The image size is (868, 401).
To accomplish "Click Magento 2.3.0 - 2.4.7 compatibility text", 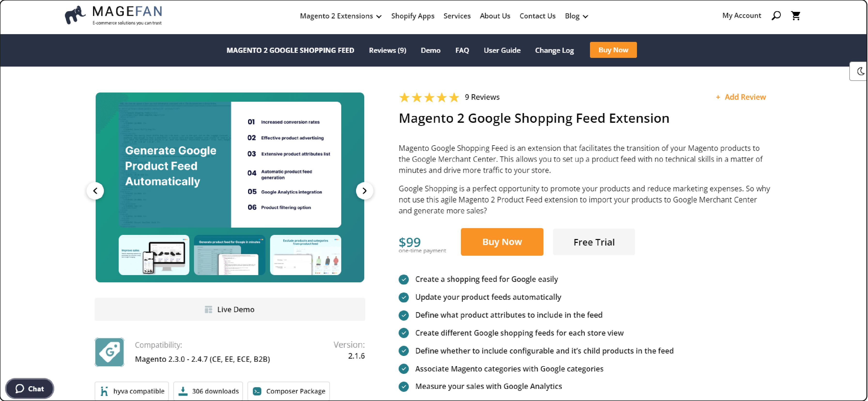I will click(x=202, y=359).
